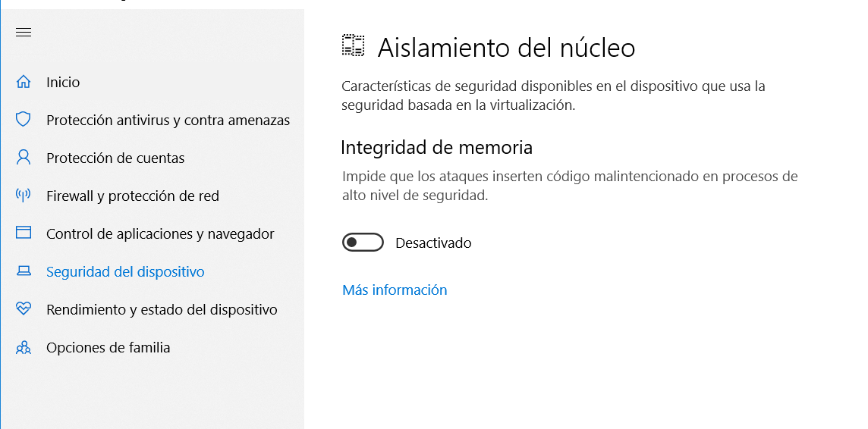868x429 pixels.
Task: Click the app and browser window icon
Action: tap(24, 233)
